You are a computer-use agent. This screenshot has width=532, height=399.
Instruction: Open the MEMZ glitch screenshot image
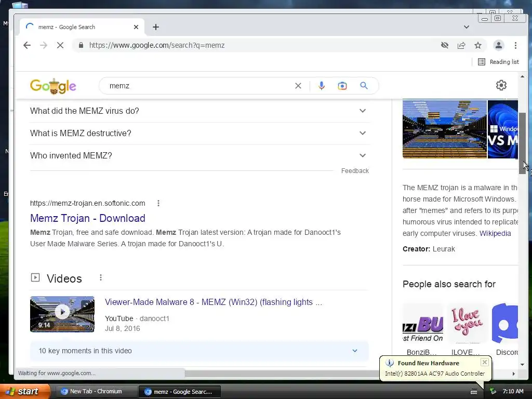click(x=445, y=129)
